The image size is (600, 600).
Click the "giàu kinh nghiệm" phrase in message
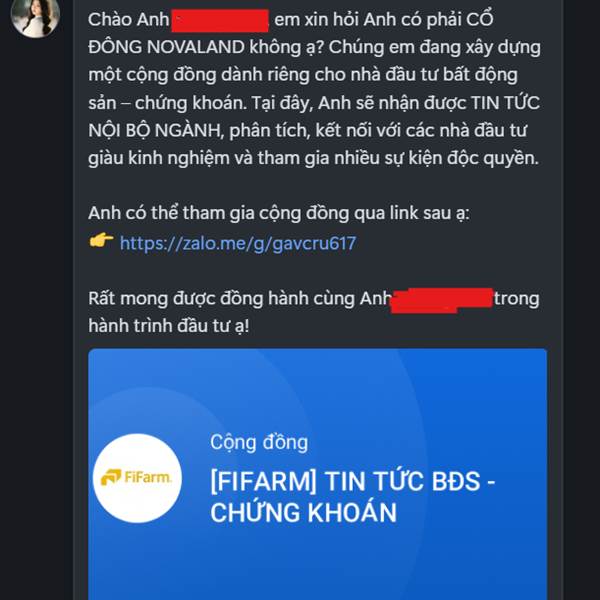pyautogui.click(x=158, y=158)
